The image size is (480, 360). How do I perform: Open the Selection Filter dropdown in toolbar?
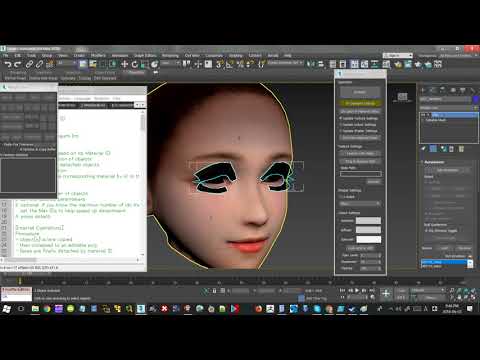66,63
